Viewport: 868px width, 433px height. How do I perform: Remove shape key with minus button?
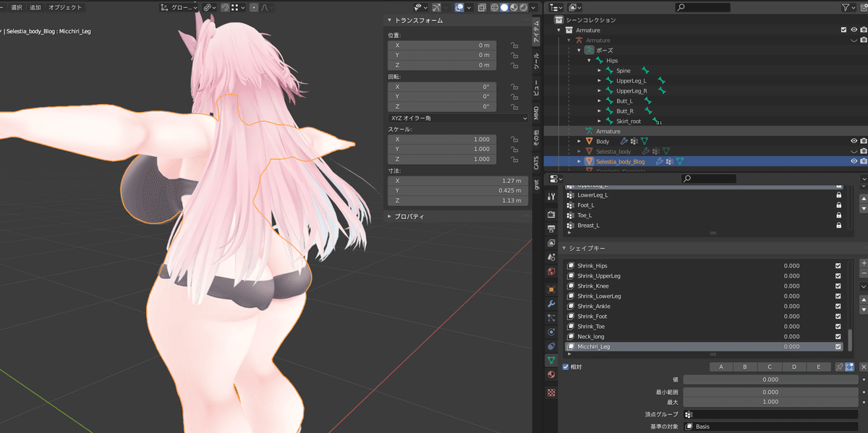864,273
